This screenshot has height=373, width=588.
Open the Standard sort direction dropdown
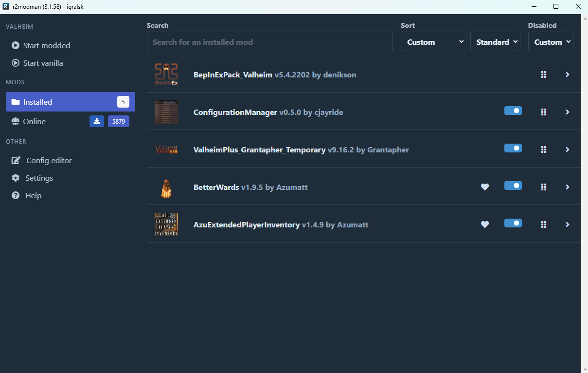(495, 42)
